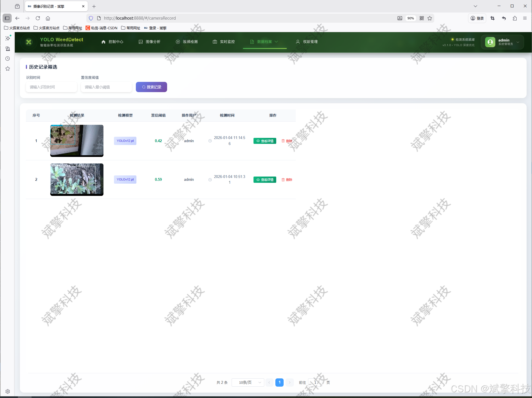Open history clock sidebar icon
The height and width of the screenshot is (398, 532).
[x=8, y=59]
